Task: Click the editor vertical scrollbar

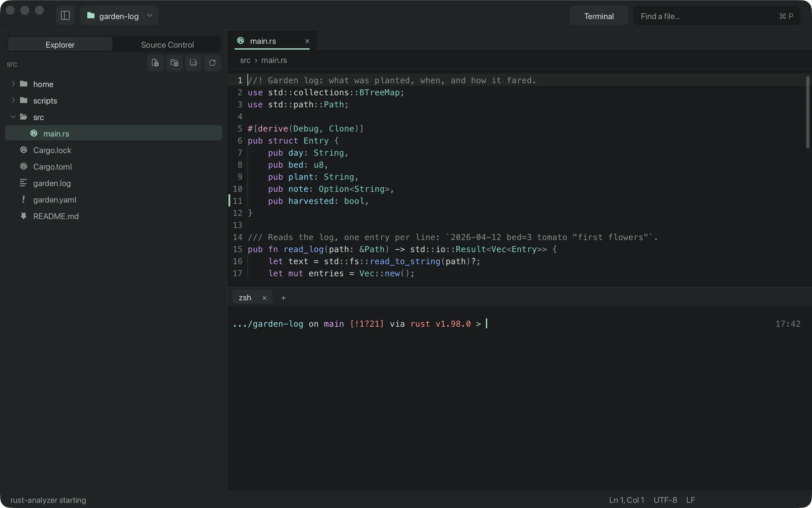Action: click(807, 112)
